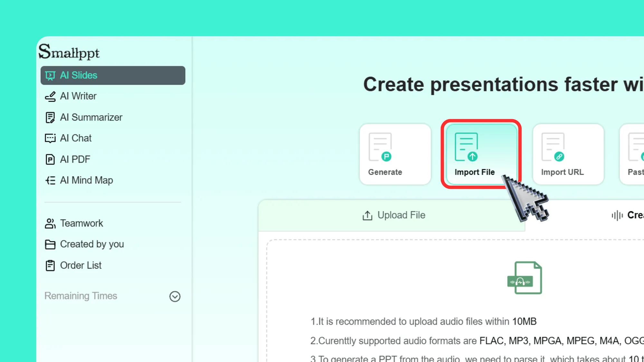The image size is (644, 362).
Task: Select the AI Writer tool icon
Action: pos(51,96)
